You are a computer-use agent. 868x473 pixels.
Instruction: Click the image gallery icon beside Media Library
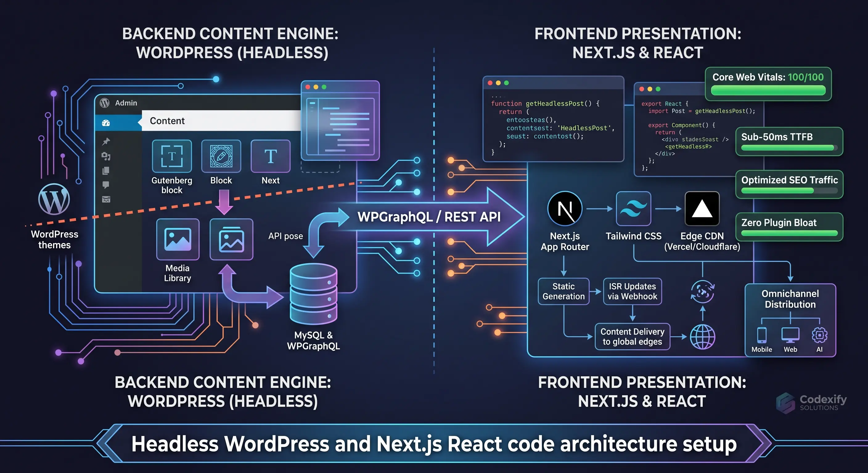(x=231, y=239)
